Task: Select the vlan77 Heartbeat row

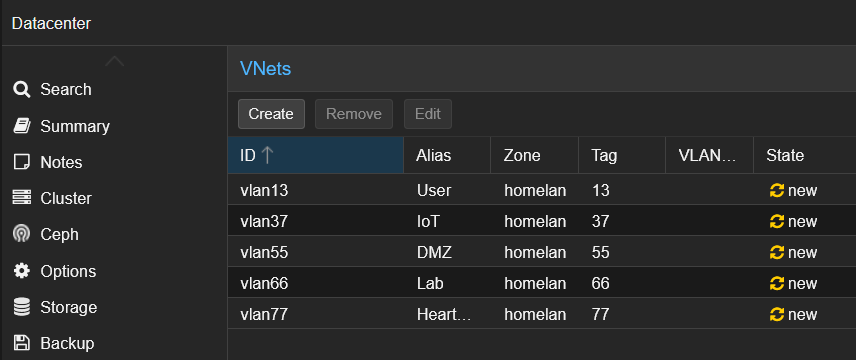Action: pyautogui.click(x=542, y=314)
